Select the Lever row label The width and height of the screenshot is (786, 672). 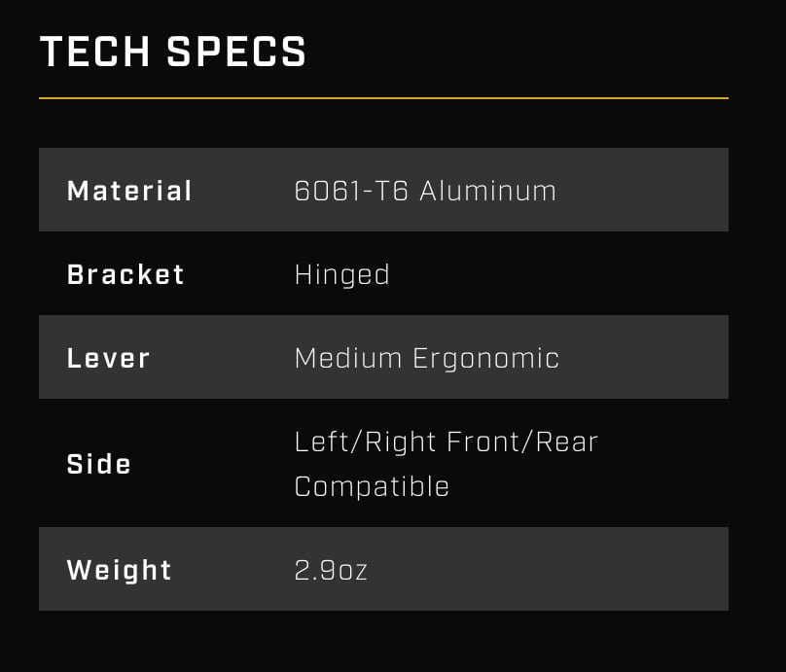point(108,358)
